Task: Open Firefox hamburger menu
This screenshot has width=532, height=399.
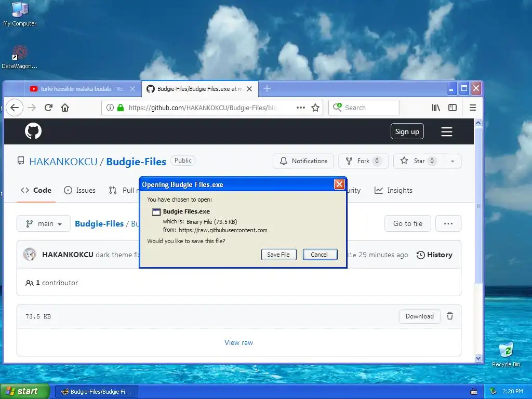Action: tap(473, 108)
